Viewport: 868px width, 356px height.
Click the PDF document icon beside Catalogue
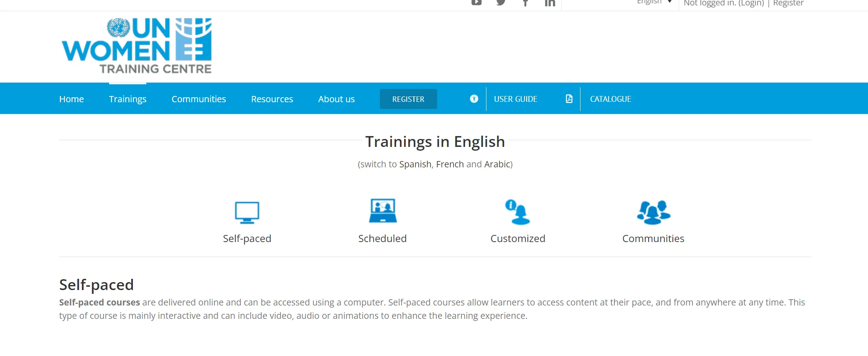pyautogui.click(x=569, y=99)
